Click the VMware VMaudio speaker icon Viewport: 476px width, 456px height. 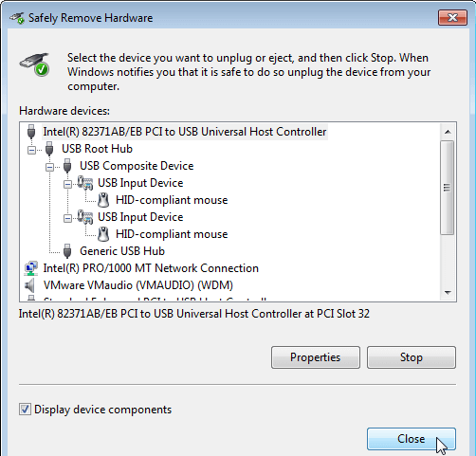point(30,285)
